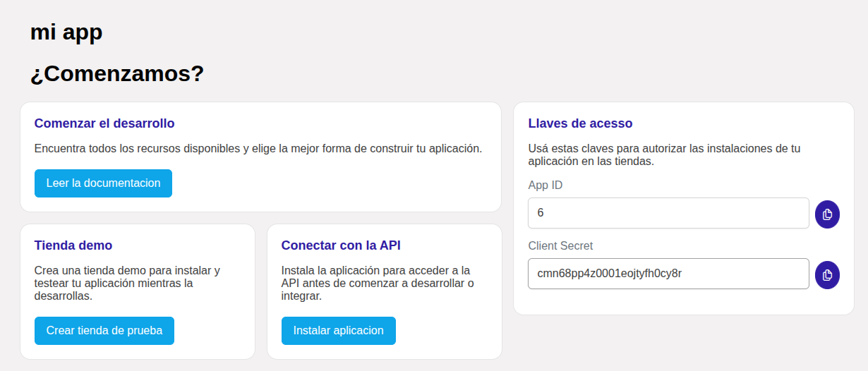Copy the App ID value
Image resolution: width=868 pixels, height=371 pixels.
(x=827, y=214)
